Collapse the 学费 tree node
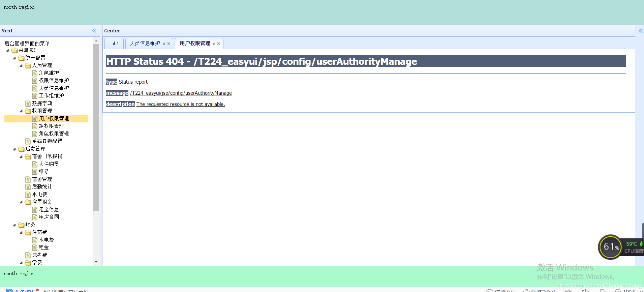Image resolution: width=644 pixels, height=292 pixels. [21, 263]
